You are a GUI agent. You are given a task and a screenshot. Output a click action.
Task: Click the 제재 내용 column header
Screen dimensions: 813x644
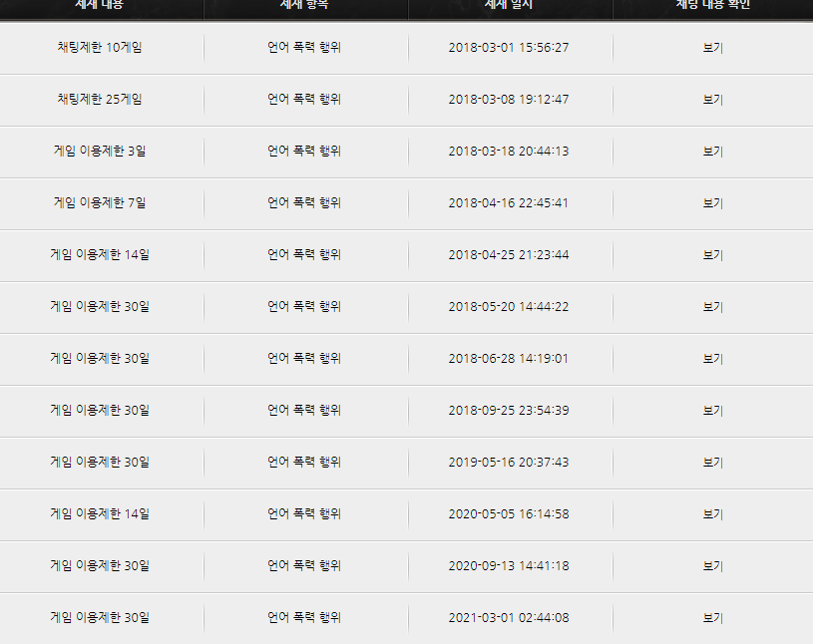coord(100,5)
